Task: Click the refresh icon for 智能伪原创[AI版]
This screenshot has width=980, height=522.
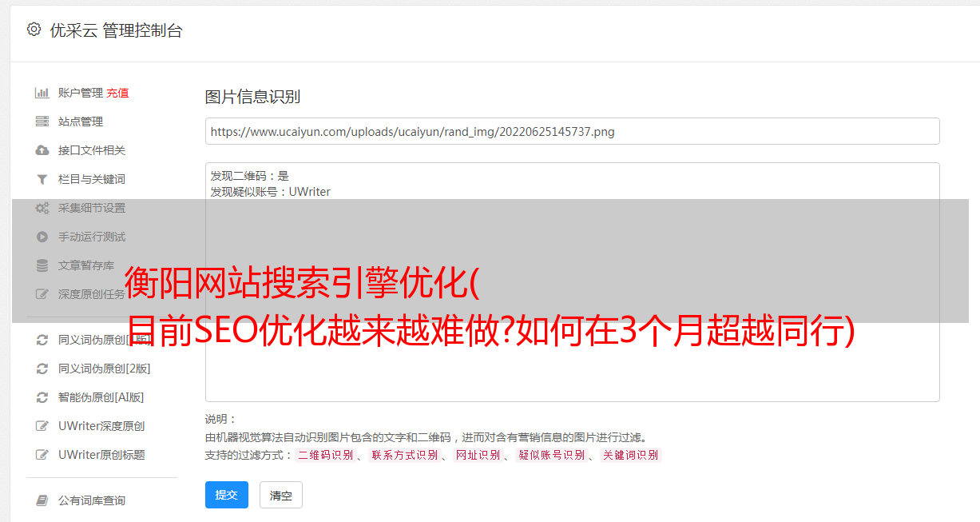Action: point(42,397)
